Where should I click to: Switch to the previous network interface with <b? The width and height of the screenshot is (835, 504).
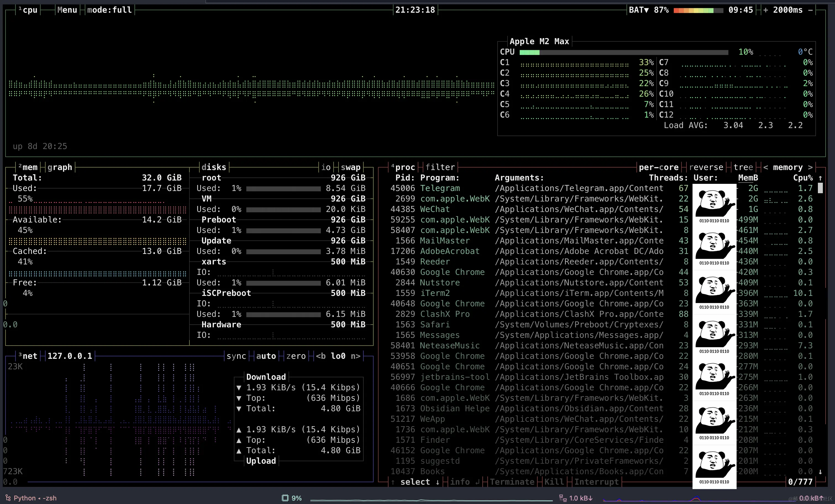321,356
